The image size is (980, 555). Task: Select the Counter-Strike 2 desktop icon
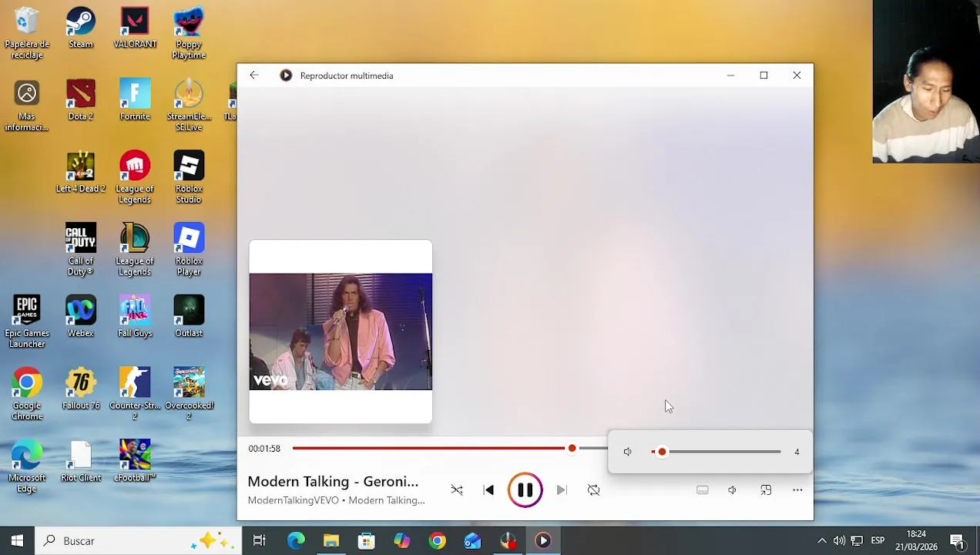pos(135,395)
